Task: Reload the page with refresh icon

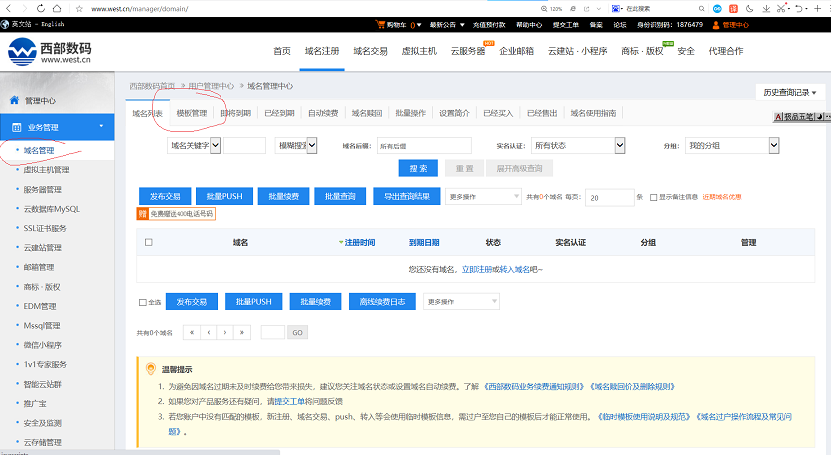Action: pyautogui.click(x=41, y=8)
